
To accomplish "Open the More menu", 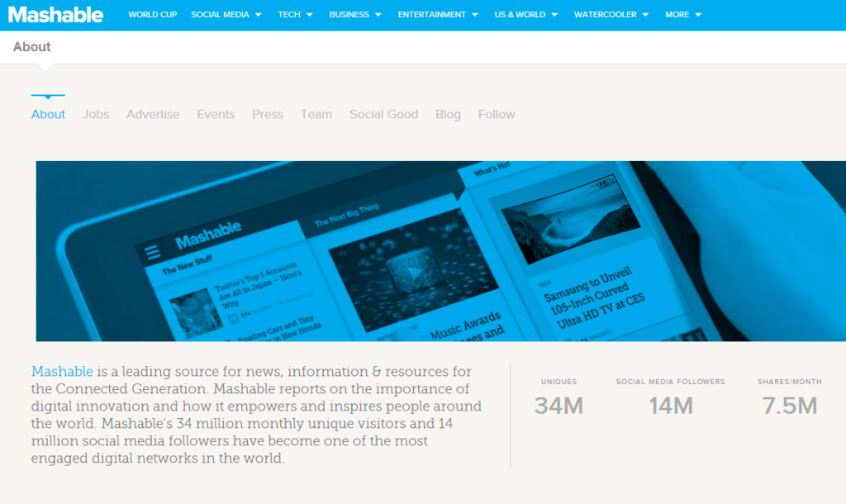I will 677,15.
